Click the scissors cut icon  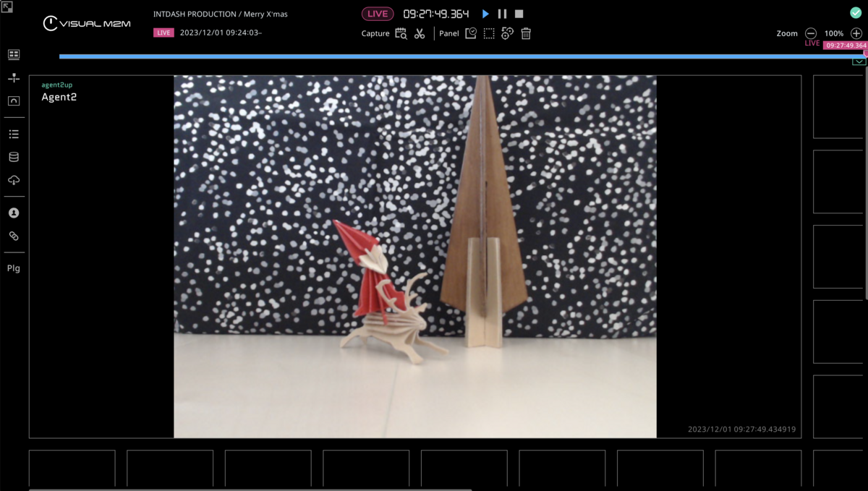(420, 33)
